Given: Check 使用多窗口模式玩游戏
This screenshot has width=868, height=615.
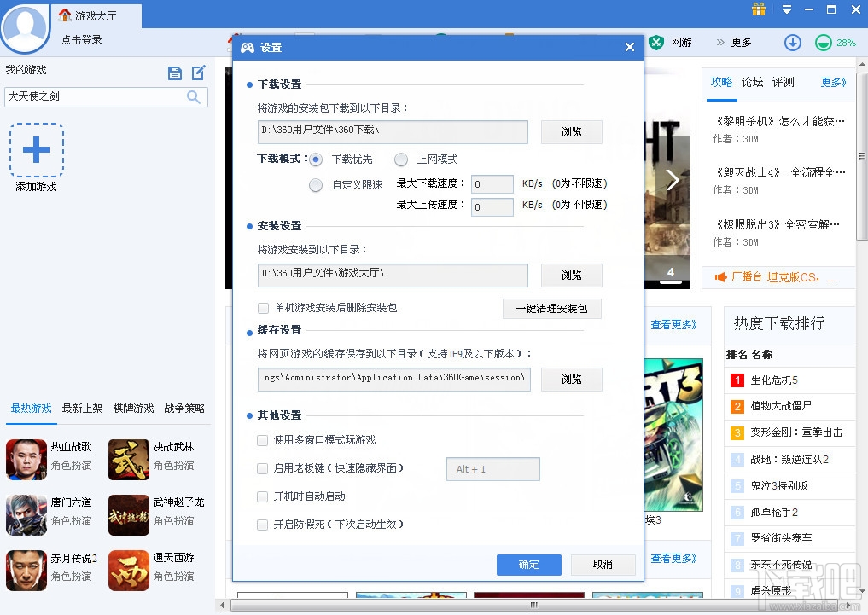Looking at the screenshot, I should pyautogui.click(x=263, y=441).
